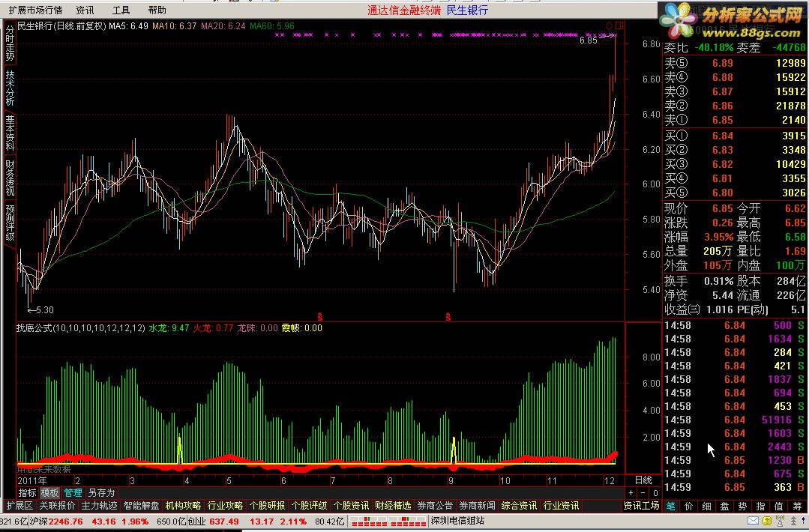Open the 扩展市场行情 menu
Image resolution: width=809 pixels, height=532 pixels.
pyautogui.click(x=35, y=10)
